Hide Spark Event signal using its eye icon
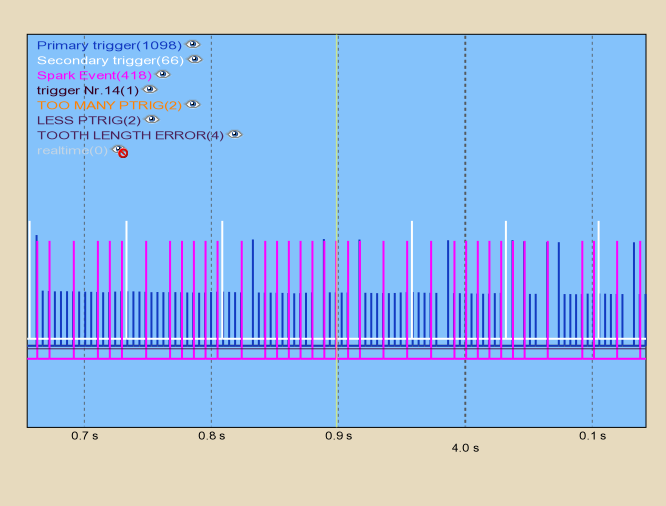The width and height of the screenshot is (666, 506). tap(162, 75)
